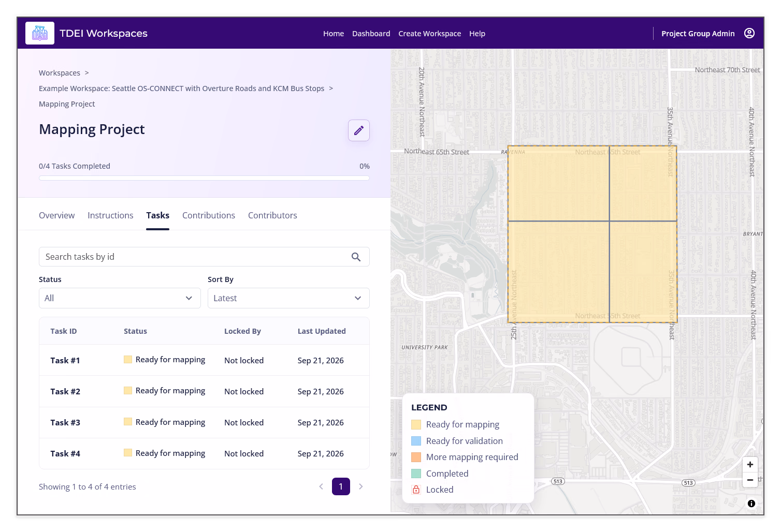
Task: Click the tasks completed progress bar
Action: coord(204,178)
